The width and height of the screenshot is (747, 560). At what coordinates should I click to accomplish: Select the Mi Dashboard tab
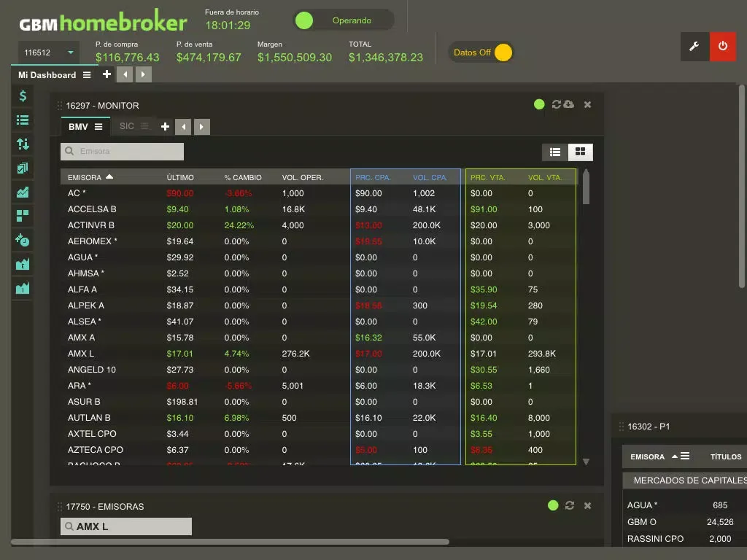coord(47,75)
